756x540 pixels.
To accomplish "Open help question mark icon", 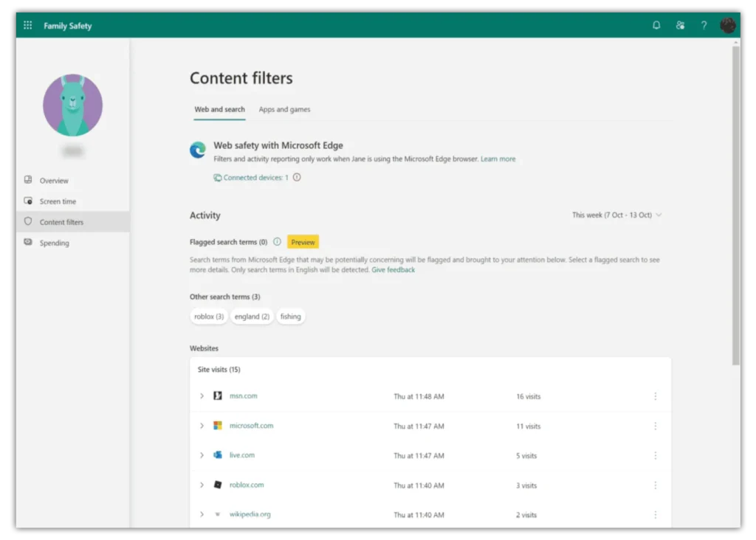I will tap(704, 25).
